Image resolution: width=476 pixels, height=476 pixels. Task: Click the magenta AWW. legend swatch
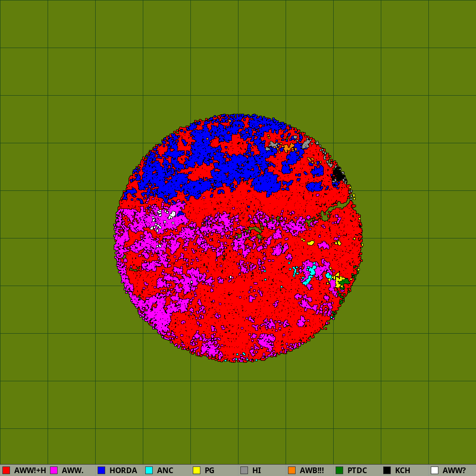tap(54, 470)
